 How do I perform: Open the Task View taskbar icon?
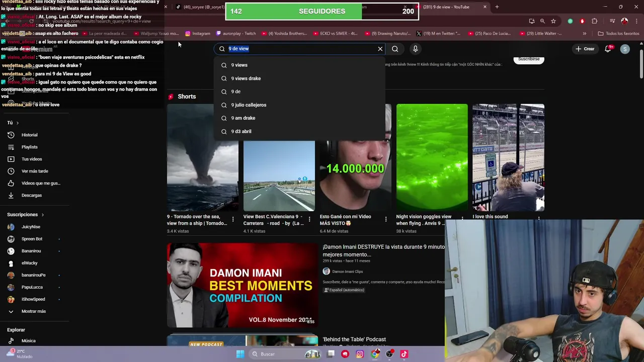click(331, 354)
